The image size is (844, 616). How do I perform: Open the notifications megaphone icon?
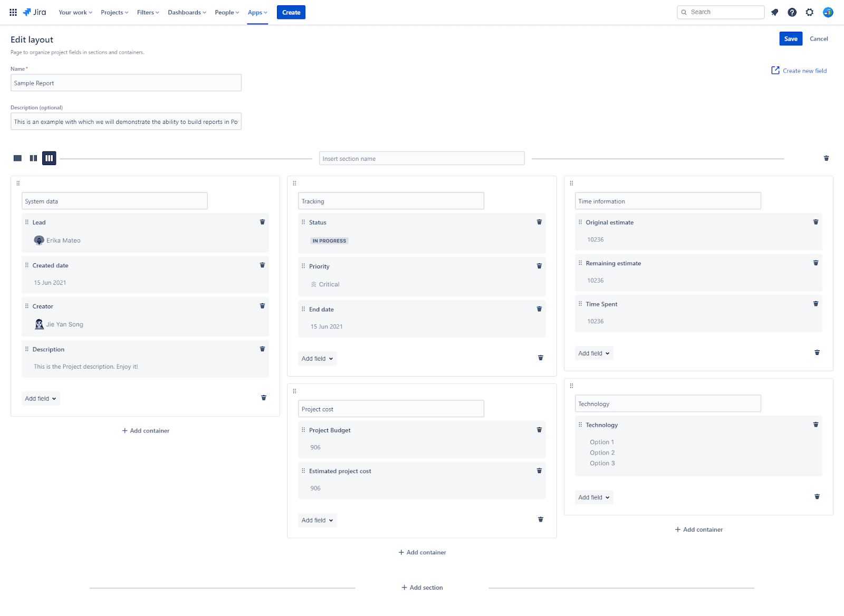[774, 12]
